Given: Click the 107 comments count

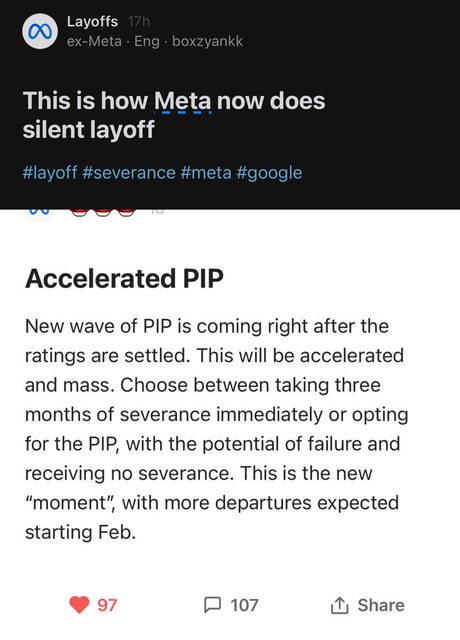Looking at the screenshot, I should 244,605.
